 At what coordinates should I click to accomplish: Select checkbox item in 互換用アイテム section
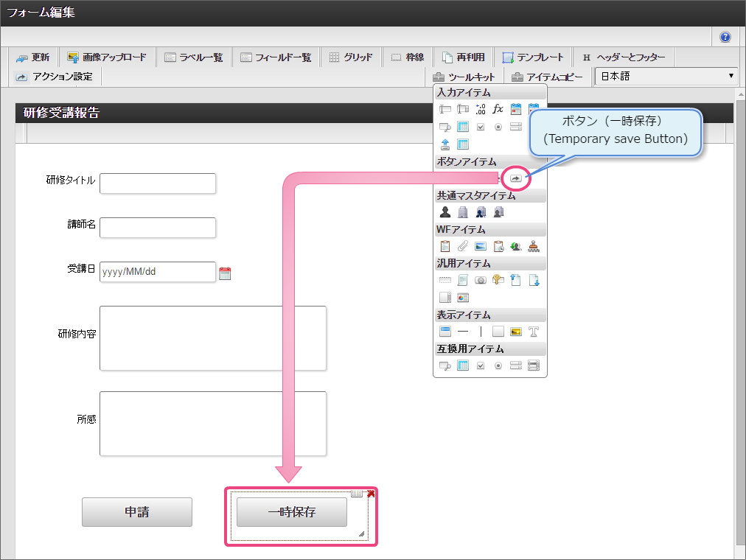[480, 365]
